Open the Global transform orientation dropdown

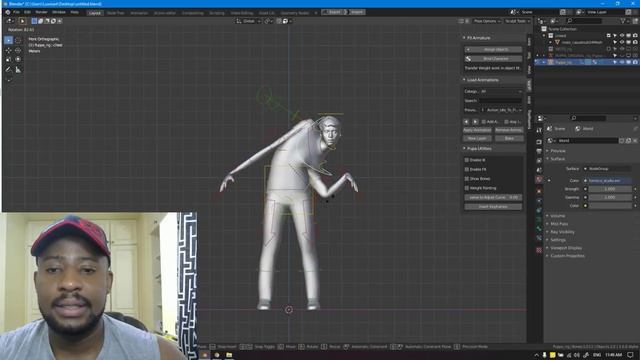point(248,21)
